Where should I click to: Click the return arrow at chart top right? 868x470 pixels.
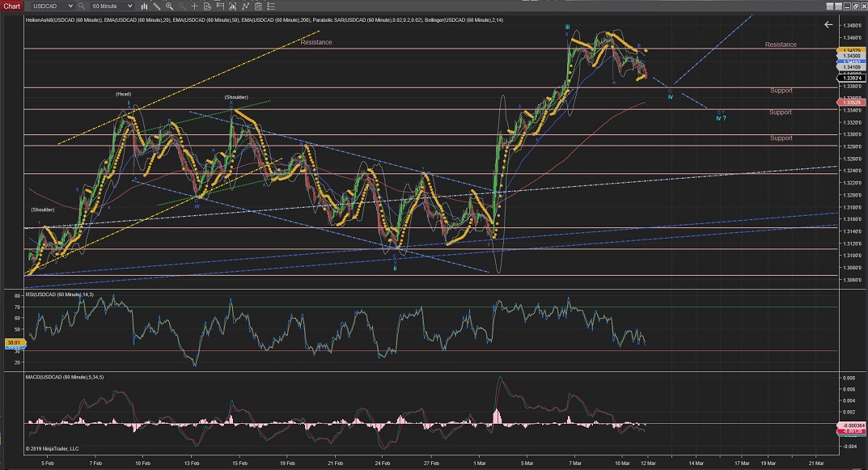(x=828, y=24)
